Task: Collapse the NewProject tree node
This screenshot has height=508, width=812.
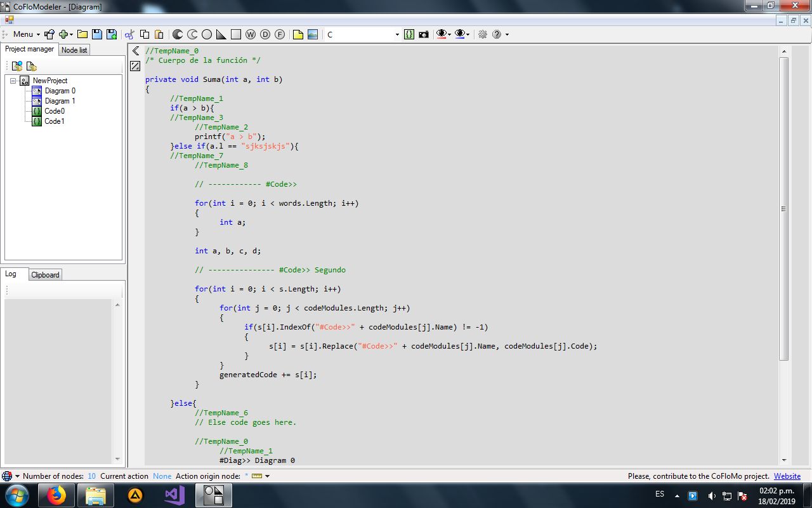Action: (13, 81)
